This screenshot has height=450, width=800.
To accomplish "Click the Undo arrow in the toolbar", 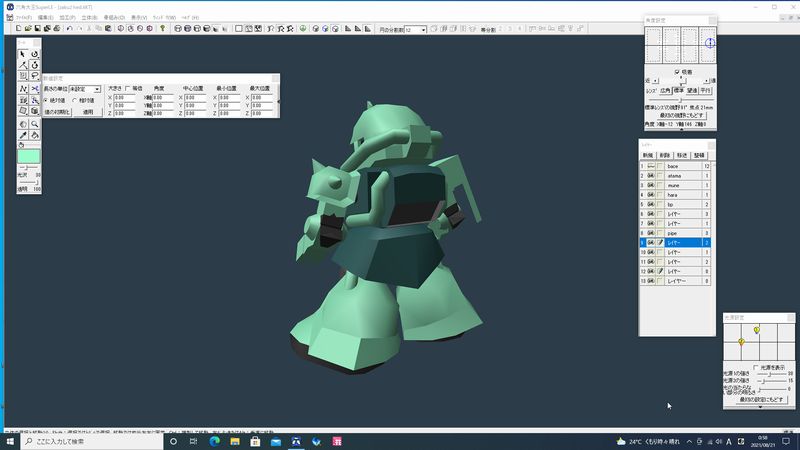I will pos(69,29).
